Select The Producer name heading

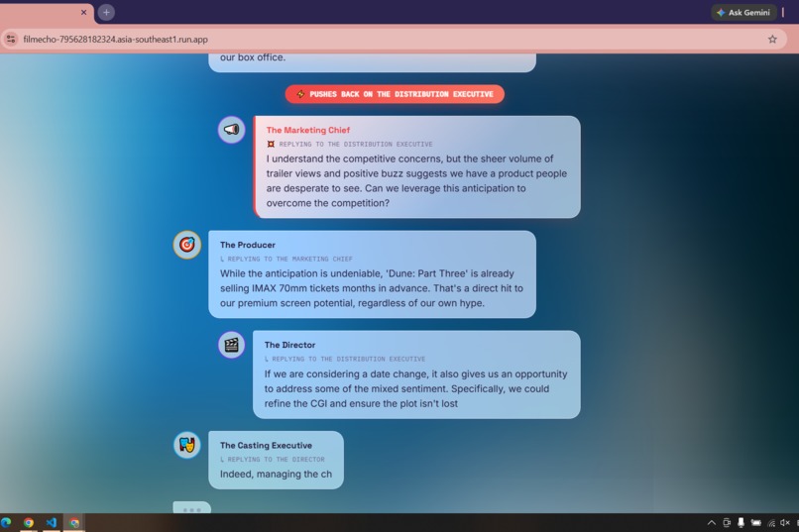point(248,245)
